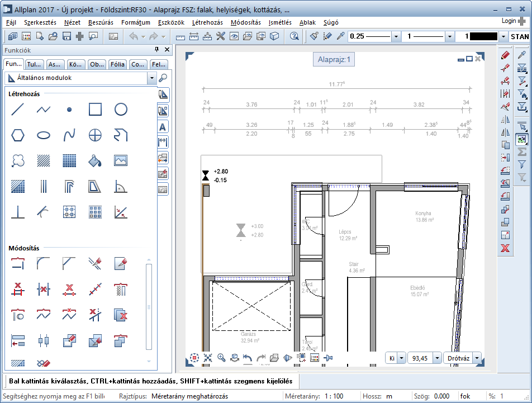Open the Ki dropdown in viewport
532x403 pixels.
tap(401, 358)
